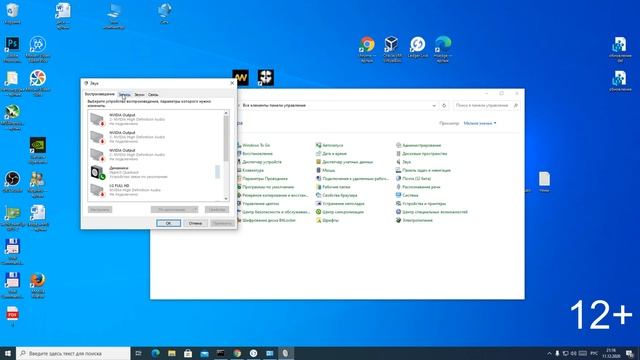Open Task View on the taskbar
Viewport: 640px width, 360px height.
tap(138, 353)
